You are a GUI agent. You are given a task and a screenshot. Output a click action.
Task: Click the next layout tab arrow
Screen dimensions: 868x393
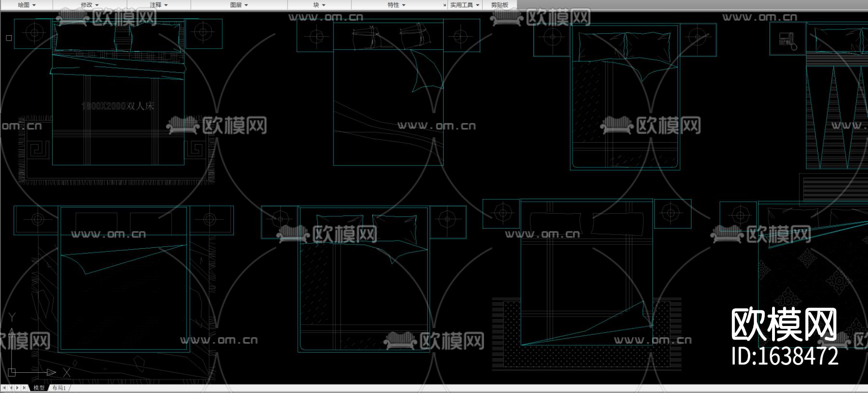(18, 388)
